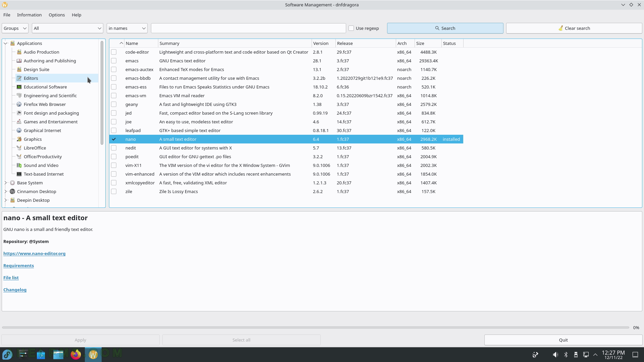The image size is (644, 362).
Task: Click the Office/Productivity category icon
Action: (x=19, y=157)
